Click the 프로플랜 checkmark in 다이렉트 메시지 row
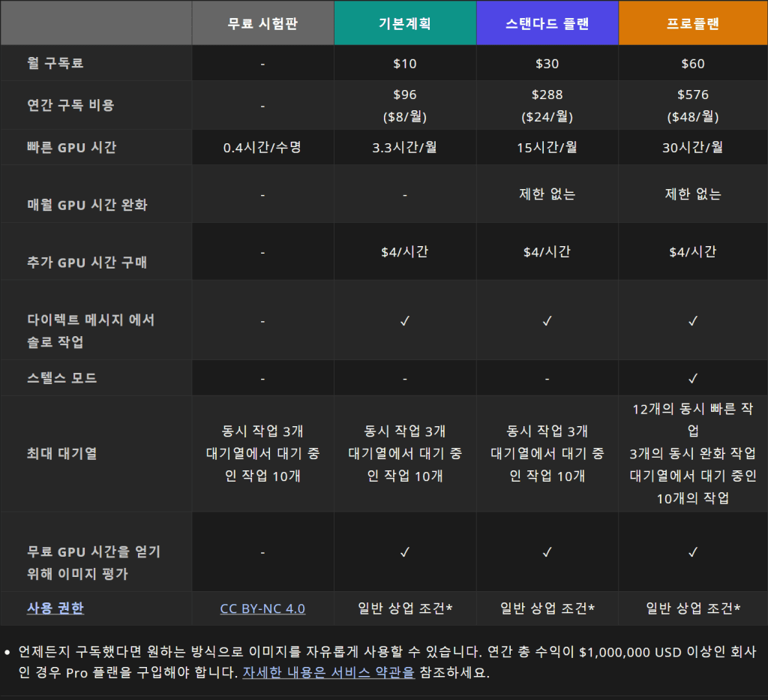Image resolution: width=768 pixels, height=700 pixels. pyautogui.click(x=693, y=320)
